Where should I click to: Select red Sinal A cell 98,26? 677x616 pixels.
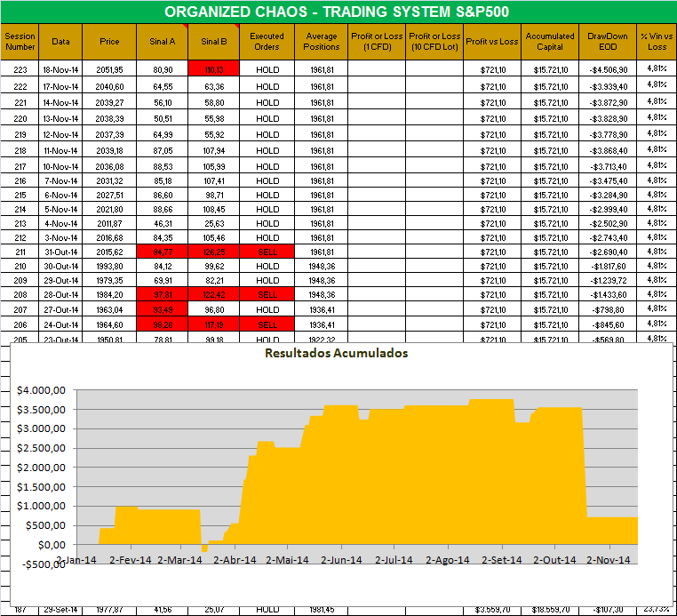coord(163,324)
